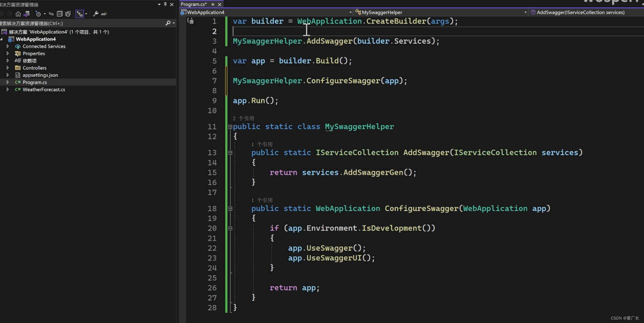The width and height of the screenshot is (644, 323).
Task: Collapse the MySwaggerHelper class outline at line 11
Action: [230, 127]
